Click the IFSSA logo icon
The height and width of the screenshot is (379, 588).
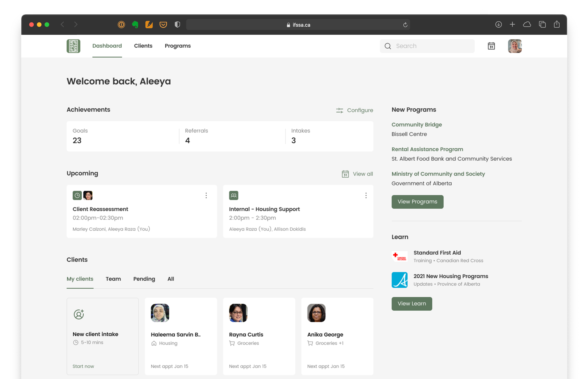(x=73, y=46)
